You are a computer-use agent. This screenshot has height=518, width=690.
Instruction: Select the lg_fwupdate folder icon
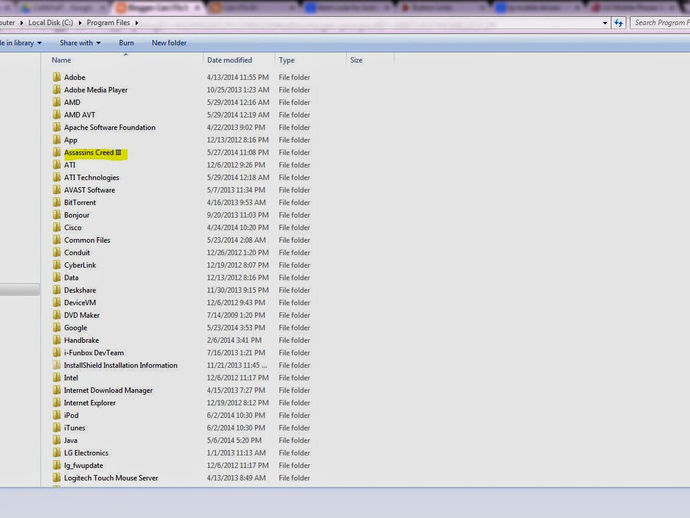[x=57, y=466]
